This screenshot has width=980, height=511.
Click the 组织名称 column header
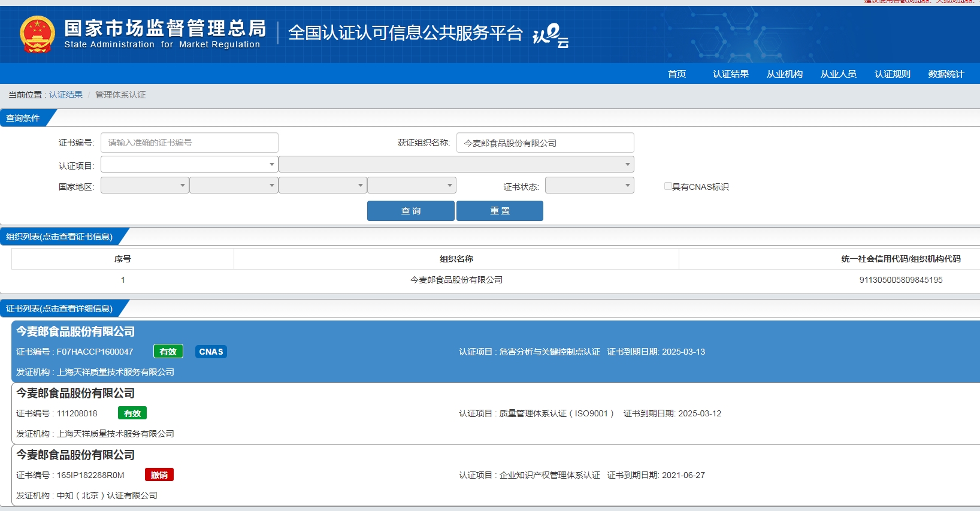coord(456,259)
